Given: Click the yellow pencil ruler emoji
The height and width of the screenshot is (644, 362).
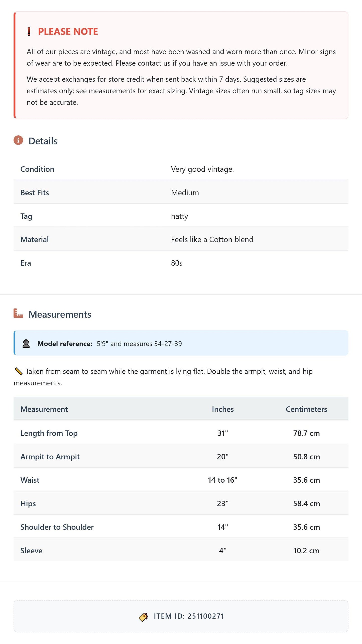Looking at the screenshot, I should point(18,371).
